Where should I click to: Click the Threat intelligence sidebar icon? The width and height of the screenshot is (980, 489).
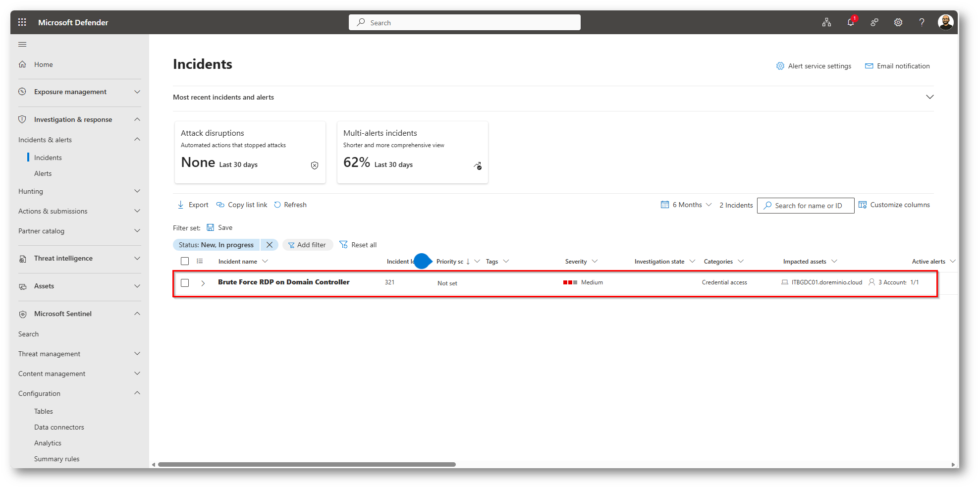(x=22, y=259)
